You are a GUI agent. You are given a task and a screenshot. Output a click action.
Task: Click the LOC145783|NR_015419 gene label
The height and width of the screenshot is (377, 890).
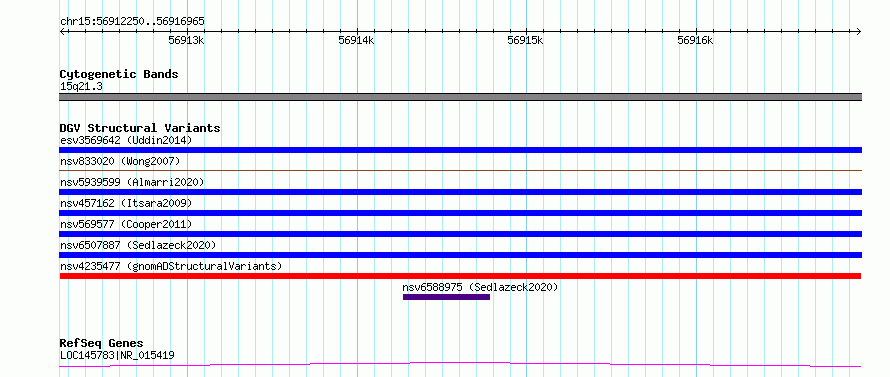click(117, 356)
